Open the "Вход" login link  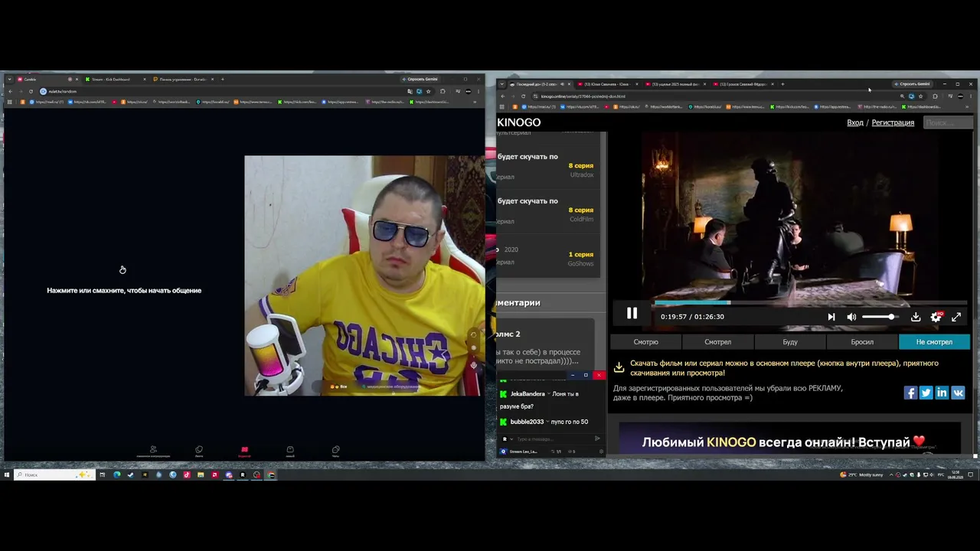point(855,122)
